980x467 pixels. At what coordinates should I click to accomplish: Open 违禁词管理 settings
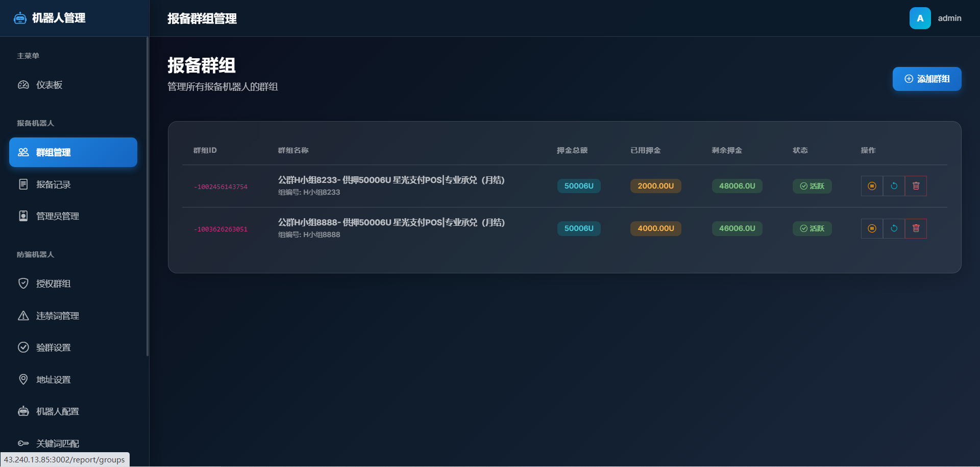(x=57, y=316)
